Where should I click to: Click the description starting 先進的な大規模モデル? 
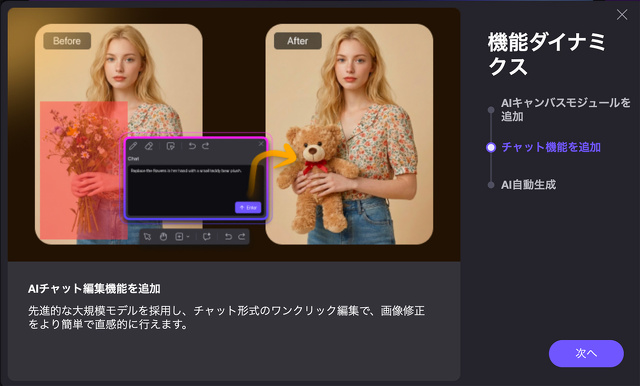point(227,317)
